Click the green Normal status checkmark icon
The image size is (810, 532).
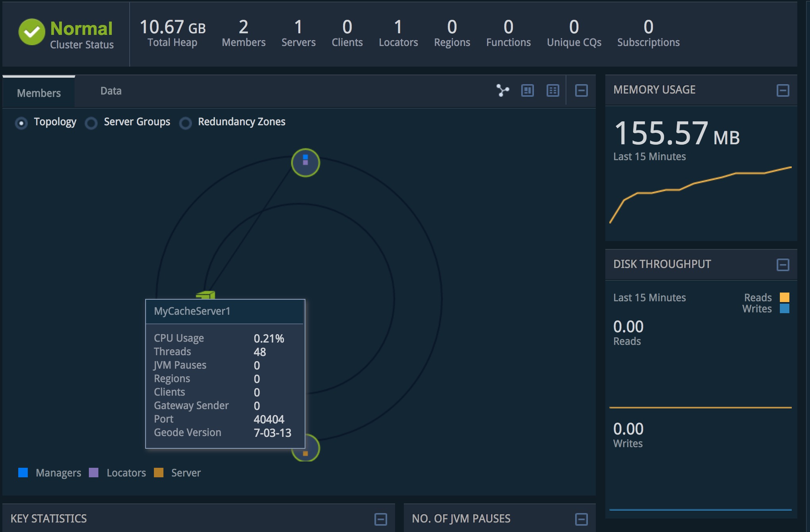coord(32,32)
